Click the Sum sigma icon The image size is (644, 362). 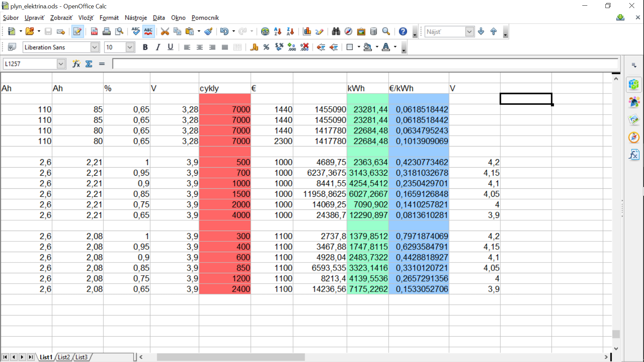tap(89, 64)
